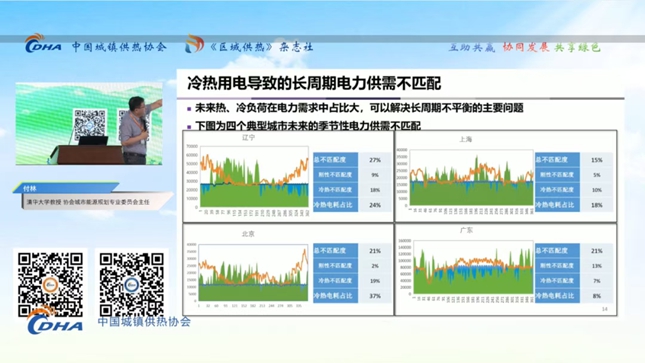The width and height of the screenshot is (645, 363).
Task: Click the 中国城镇供热协会 header text
Action: (x=119, y=47)
